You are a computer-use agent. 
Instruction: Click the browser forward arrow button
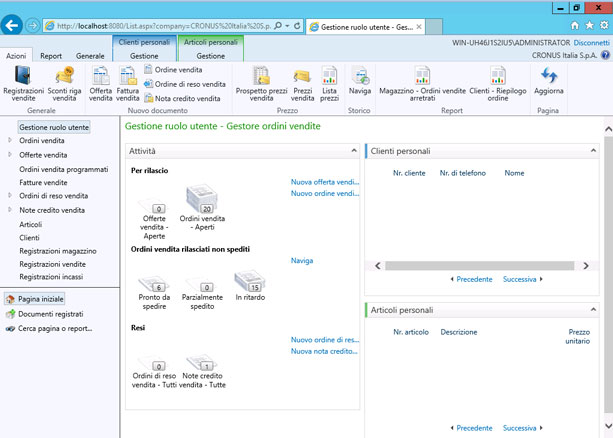32,26
